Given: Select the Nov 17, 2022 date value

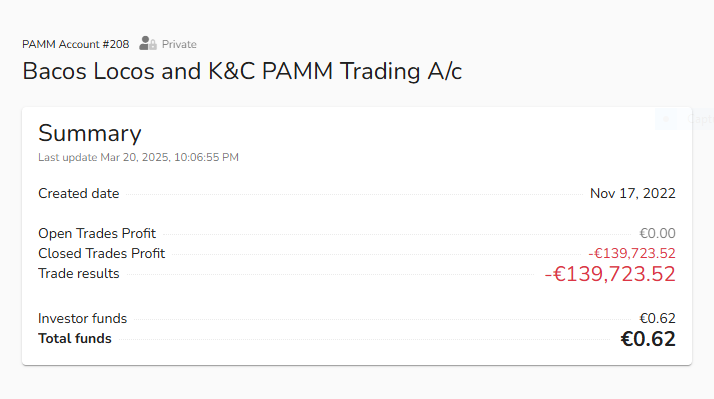Looking at the screenshot, I should pos(632,194).
